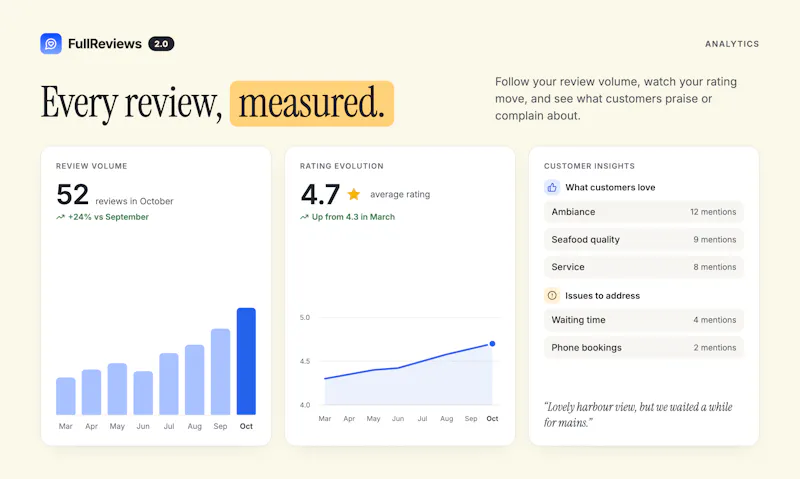Click the 2.0 version badge

point(161,44)
